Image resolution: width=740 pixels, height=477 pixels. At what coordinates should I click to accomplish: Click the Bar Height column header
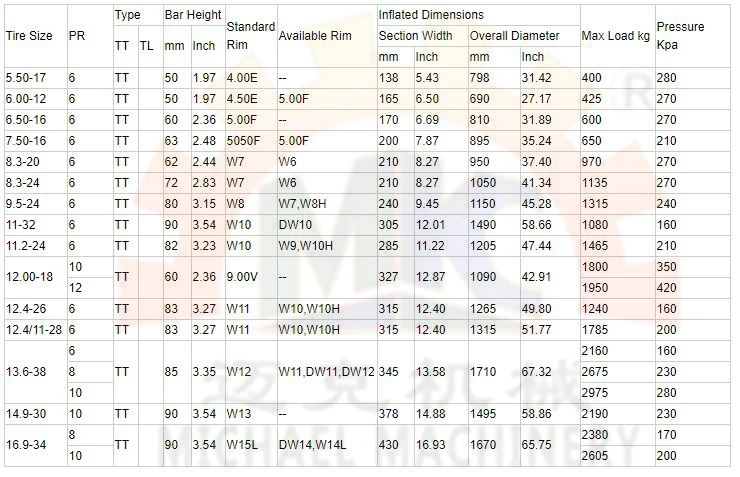(192, 15)
